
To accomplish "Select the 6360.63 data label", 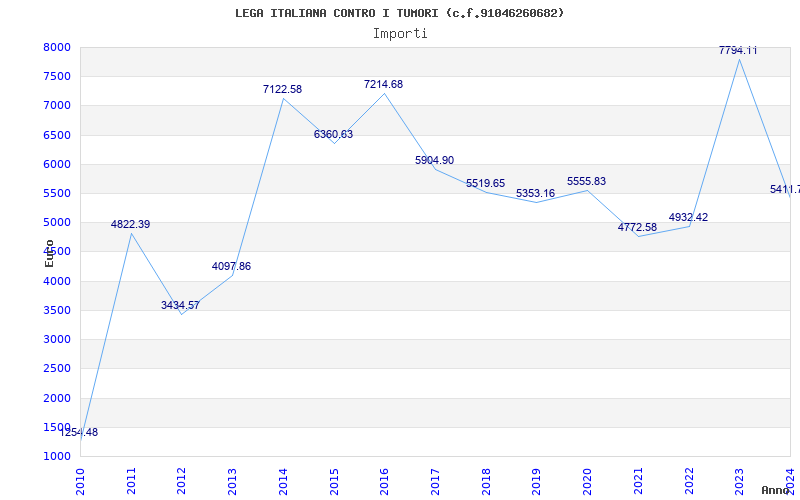I will coord(333,135).
